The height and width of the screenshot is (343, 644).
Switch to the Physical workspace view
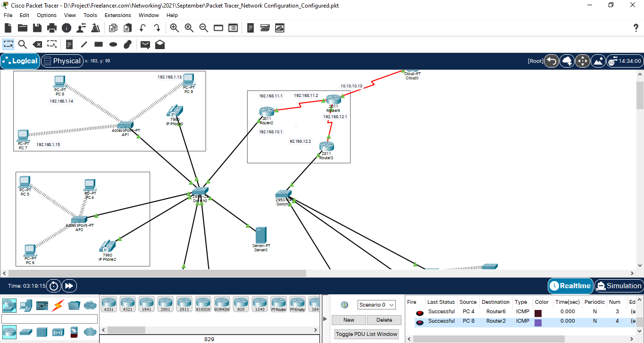tap(62, 61)
